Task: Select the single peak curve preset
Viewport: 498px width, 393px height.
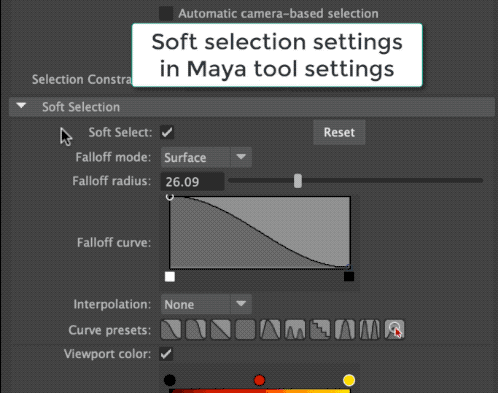Action: (x=270, y=330)
